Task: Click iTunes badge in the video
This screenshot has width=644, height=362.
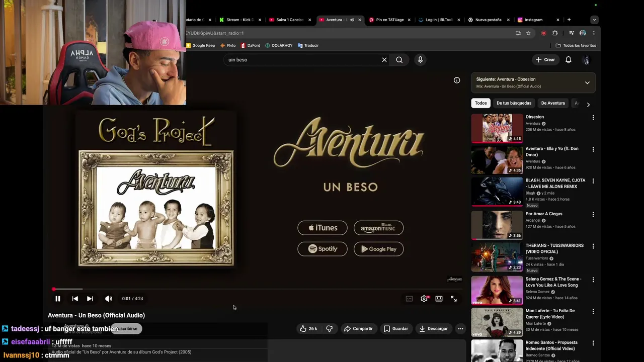Action: (323, 228)
